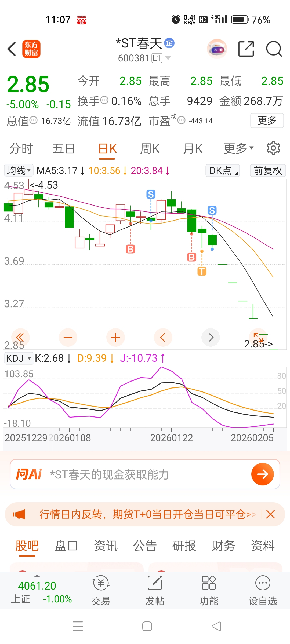Switch to 分时 chart tab

pos(21,148)
